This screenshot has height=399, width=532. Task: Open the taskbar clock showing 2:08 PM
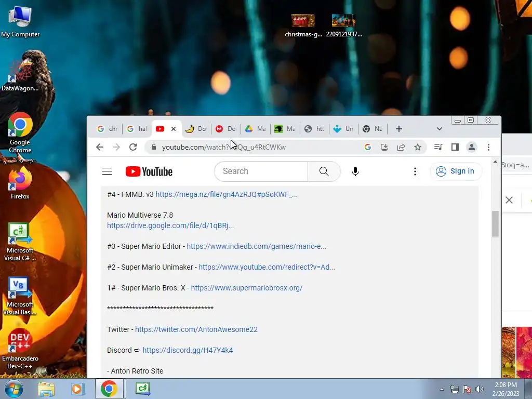(506, 389)
